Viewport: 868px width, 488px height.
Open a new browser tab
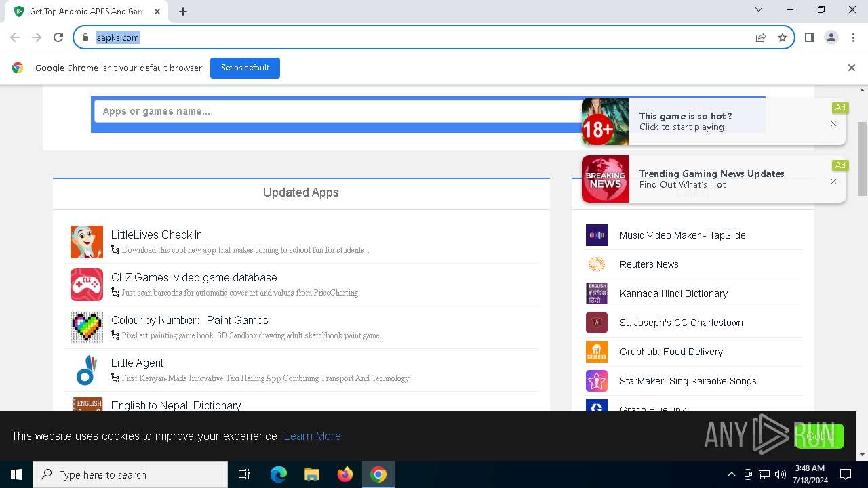click(x=183, y=12)
